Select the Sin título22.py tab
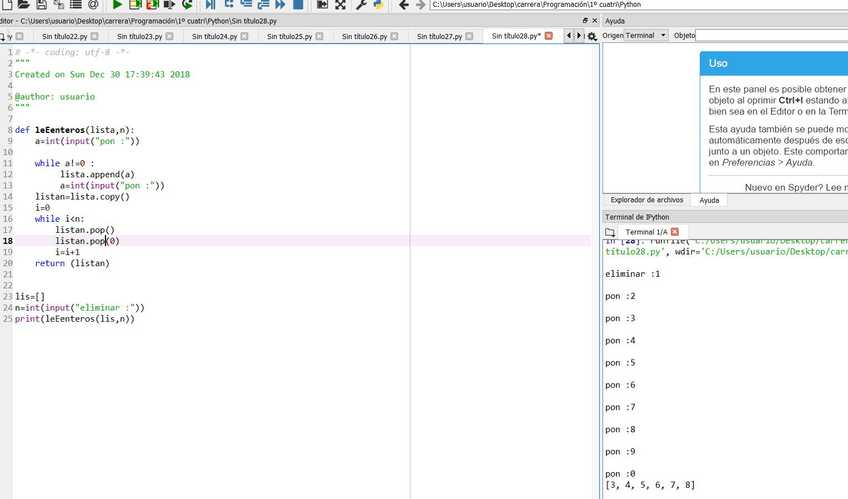Screen dimensions: 848x499 coord(64,36)
